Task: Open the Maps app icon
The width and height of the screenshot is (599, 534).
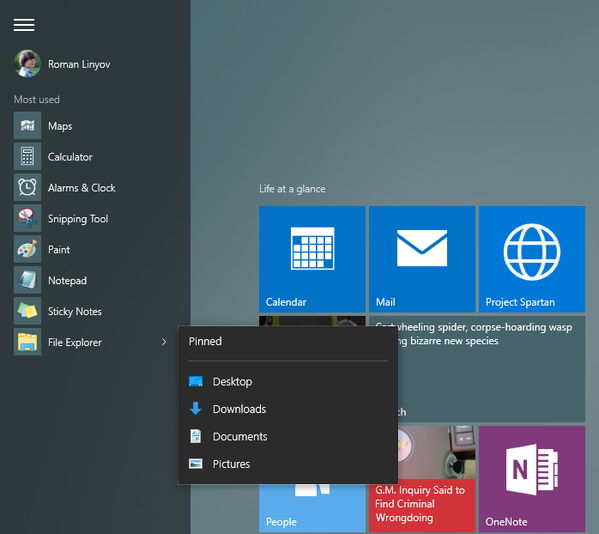Action: [28, 126]
